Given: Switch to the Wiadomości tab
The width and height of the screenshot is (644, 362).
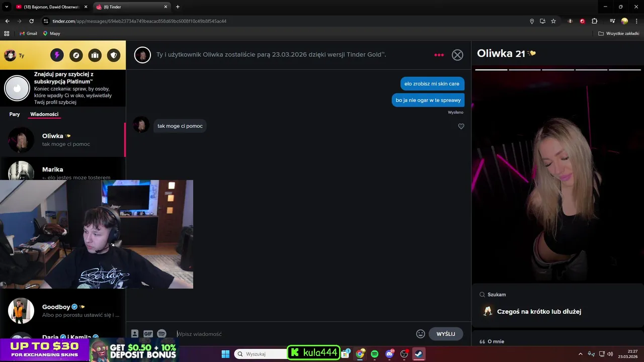Looking at the screenshot, I should 44,114.
